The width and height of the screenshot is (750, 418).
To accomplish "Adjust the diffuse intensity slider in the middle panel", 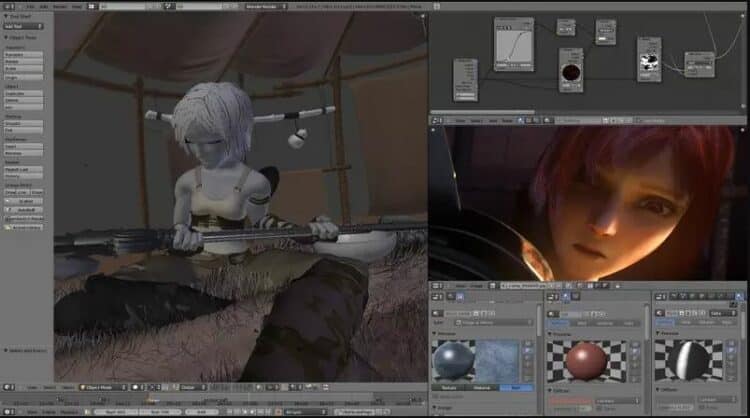I will (x=570, y=408).
